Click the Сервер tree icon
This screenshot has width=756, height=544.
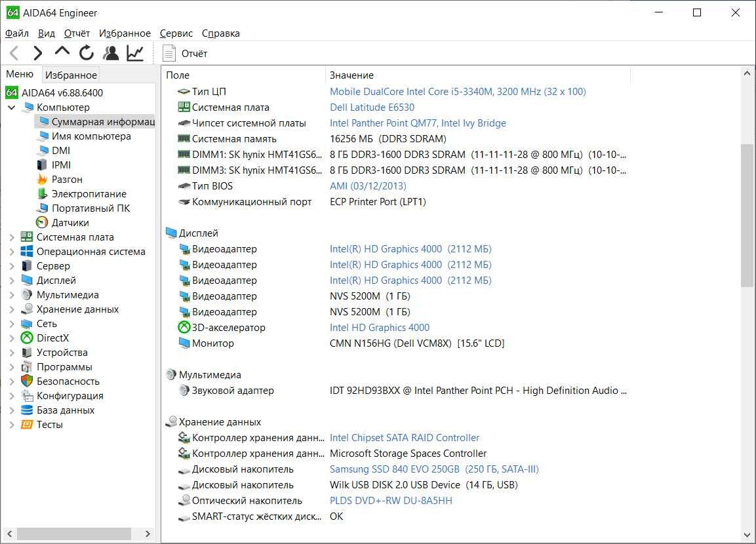click(x=26, y=265)
